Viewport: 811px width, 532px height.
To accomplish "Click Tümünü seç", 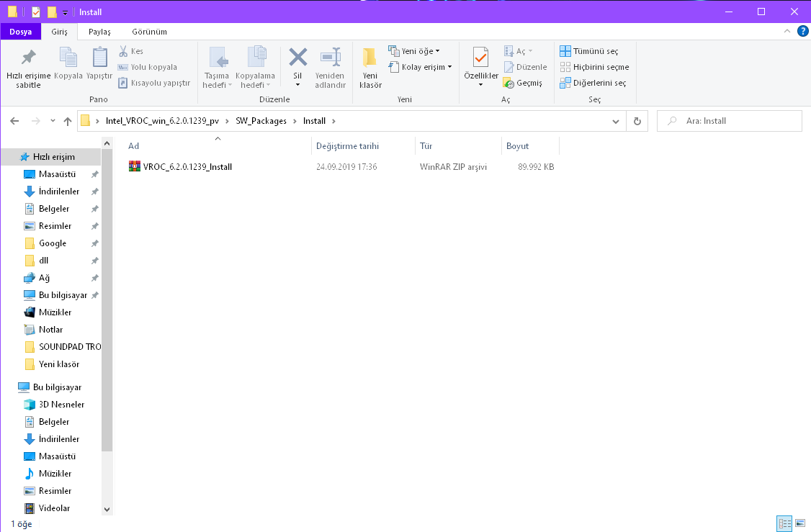I will click(589, 51).
